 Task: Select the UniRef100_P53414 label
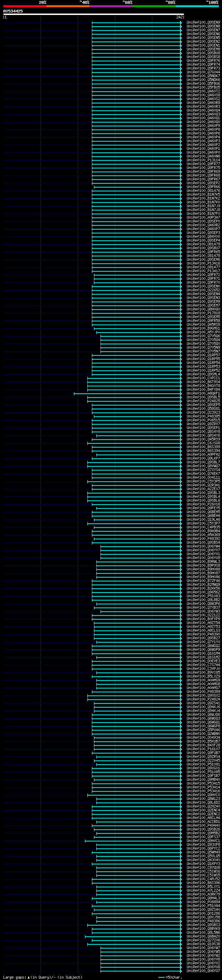pyautogui.click(x=203, y=787)
